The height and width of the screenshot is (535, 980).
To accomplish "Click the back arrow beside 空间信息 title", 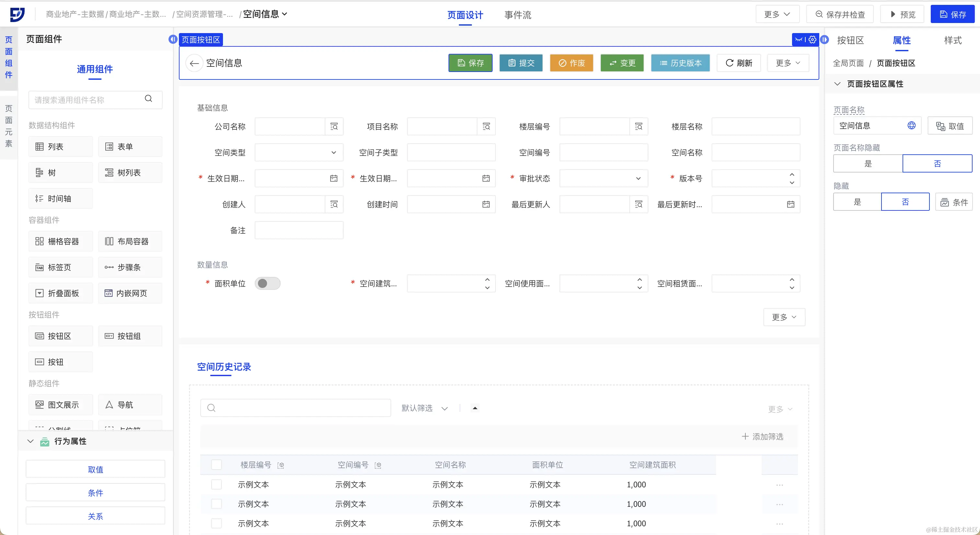I will click(x=194, y=63).
